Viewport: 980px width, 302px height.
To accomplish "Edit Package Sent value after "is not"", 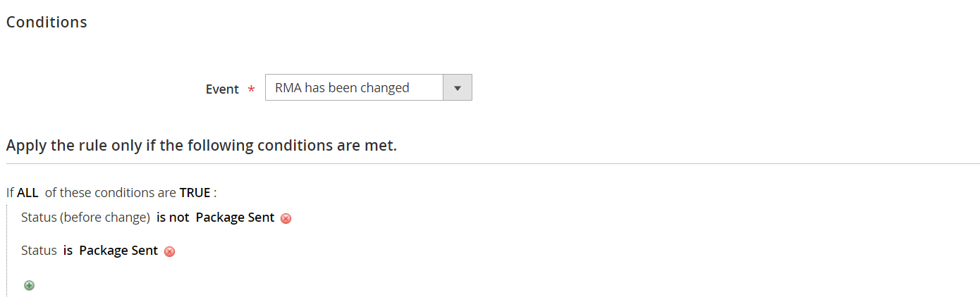I will click(235, 218).
